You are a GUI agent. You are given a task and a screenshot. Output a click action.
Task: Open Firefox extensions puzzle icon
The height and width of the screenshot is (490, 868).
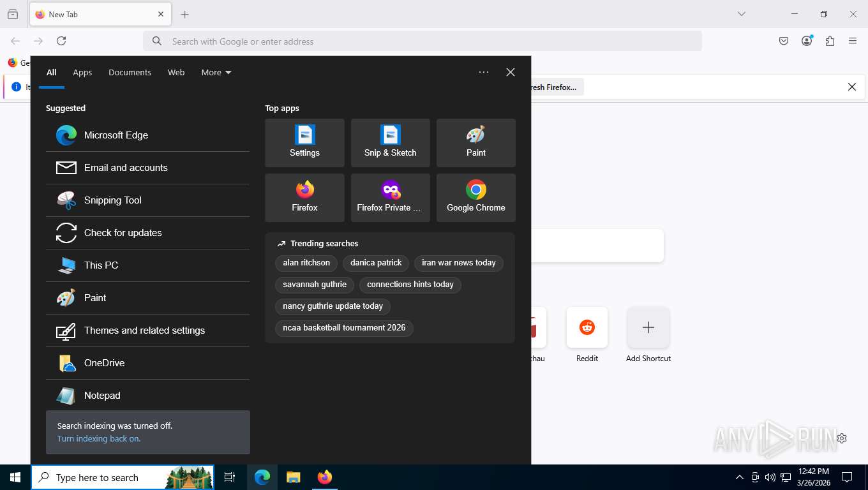coord(830,41)
